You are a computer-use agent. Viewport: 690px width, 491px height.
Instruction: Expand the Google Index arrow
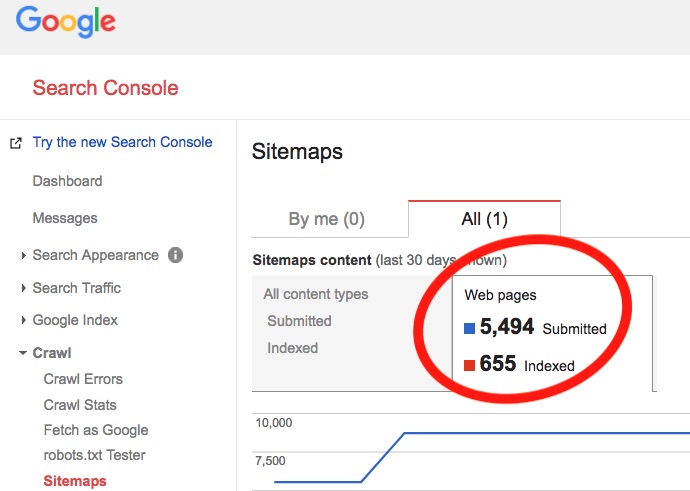tap(23, 320)
